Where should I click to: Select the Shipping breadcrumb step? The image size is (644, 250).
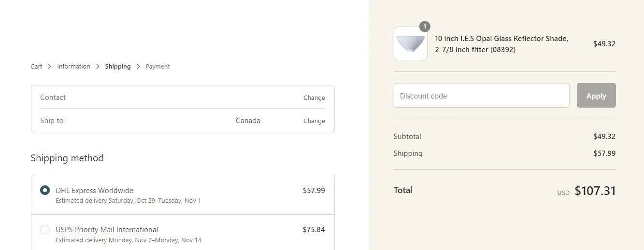[x=117, y=67]
